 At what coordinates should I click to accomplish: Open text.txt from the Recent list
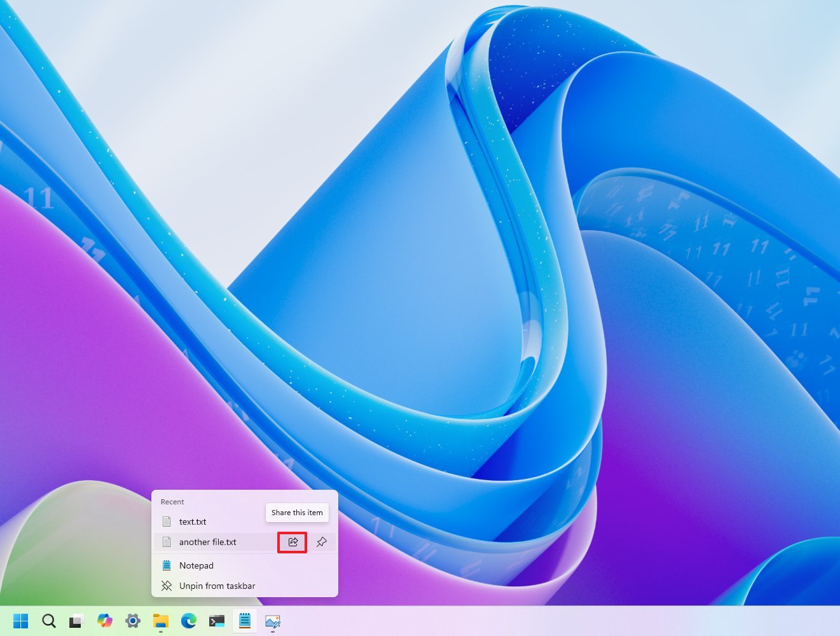point(192,522)
